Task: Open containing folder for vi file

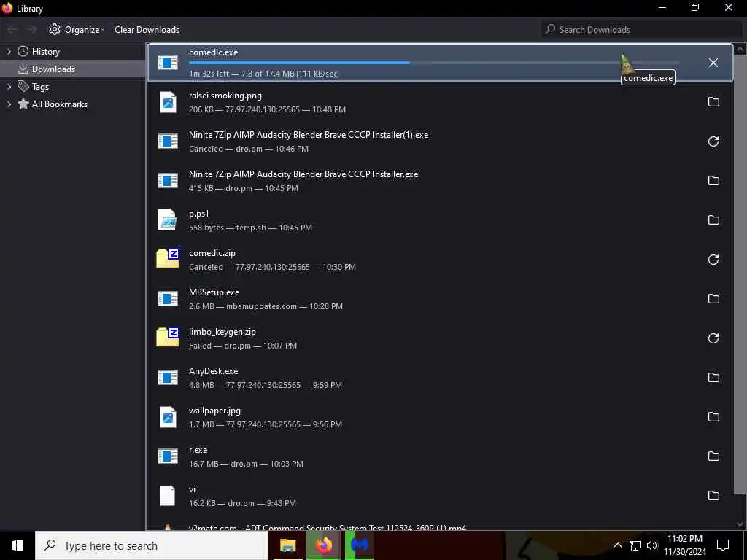Action: click(x=713, y=496)
